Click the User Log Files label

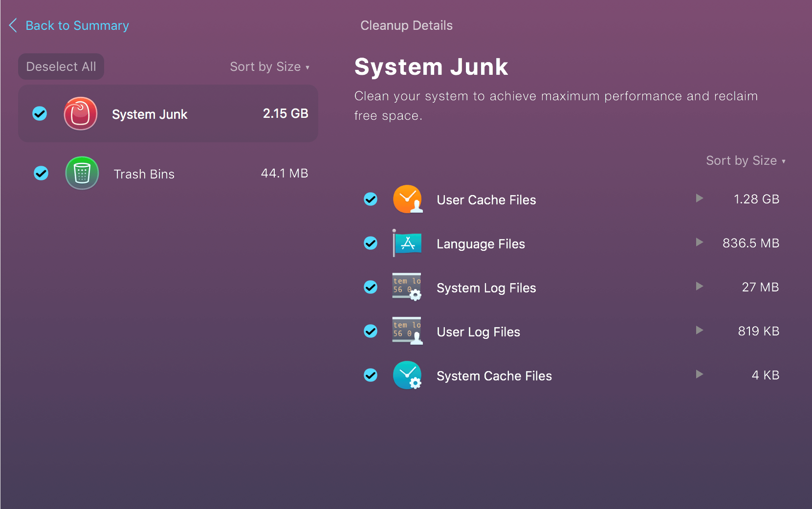coord(479,332)
